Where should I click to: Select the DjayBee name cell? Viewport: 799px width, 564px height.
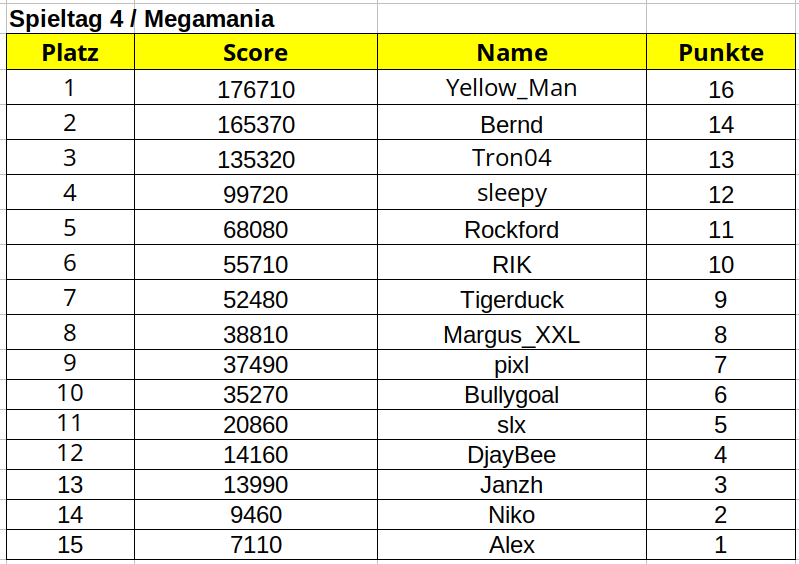click(x=512, y=455)
